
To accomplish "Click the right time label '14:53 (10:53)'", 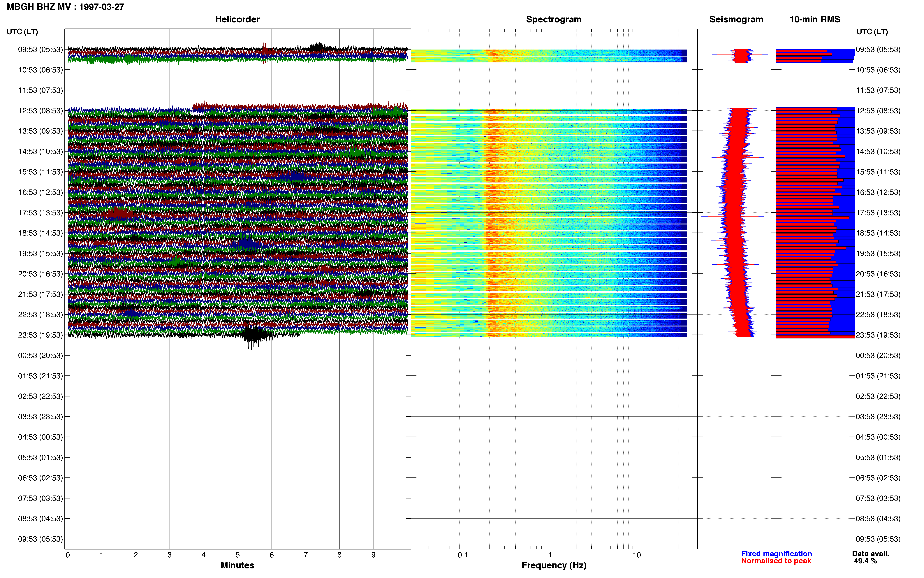I will click(x=878, y=151).
